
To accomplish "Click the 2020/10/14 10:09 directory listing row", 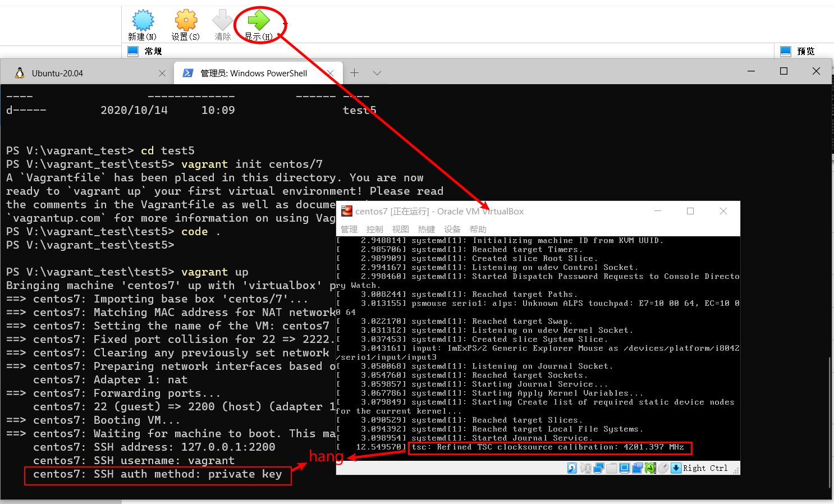I will [191, 110].
